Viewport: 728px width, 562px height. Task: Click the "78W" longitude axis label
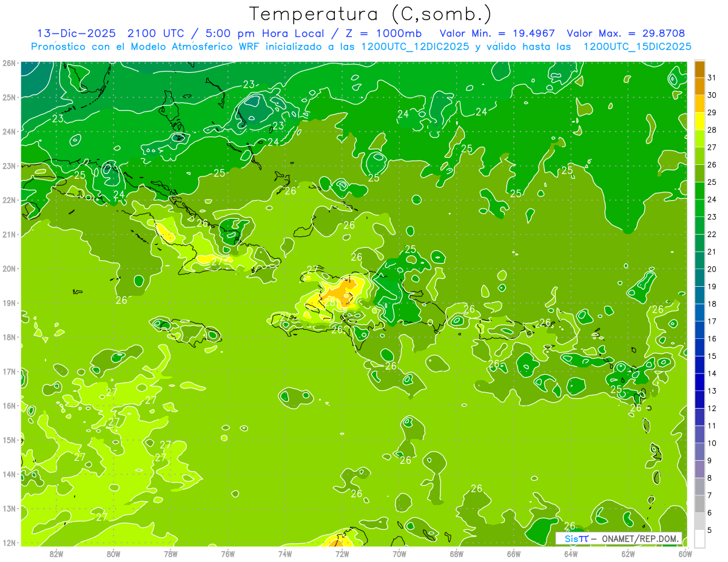coord(170,554)
